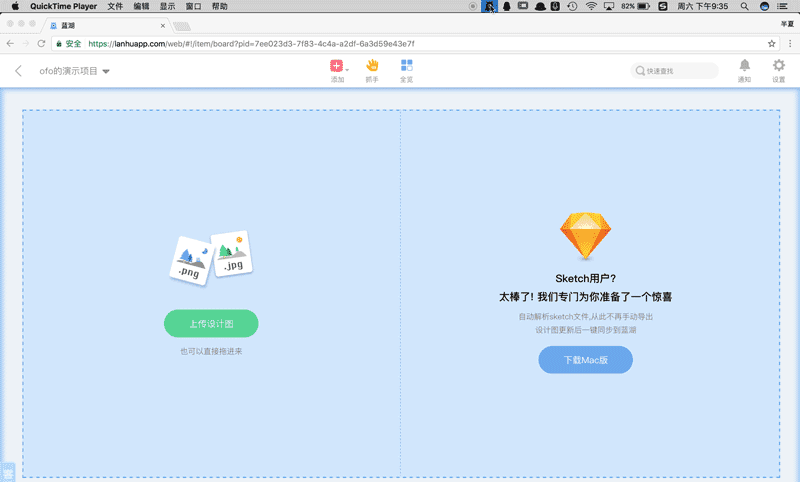The image size is (800, 482).
Task: Click the round blue Siri-like menu bar icon
Action: [764, 6]
